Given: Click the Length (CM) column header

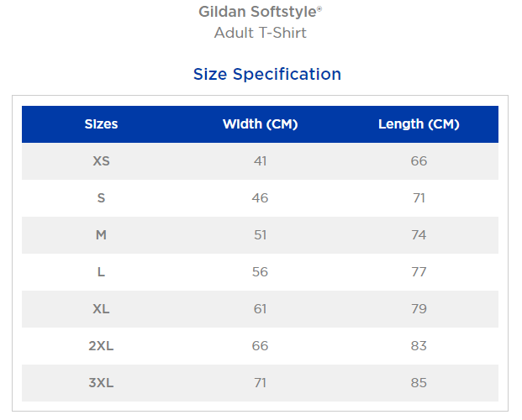Looking at the screenshot, I should [x=419, y=124].
